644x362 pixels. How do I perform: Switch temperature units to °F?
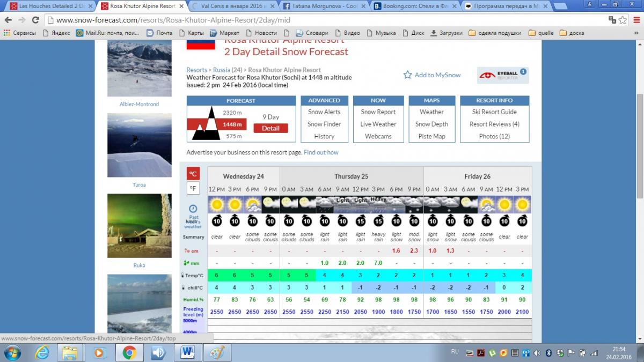point(193,188)
